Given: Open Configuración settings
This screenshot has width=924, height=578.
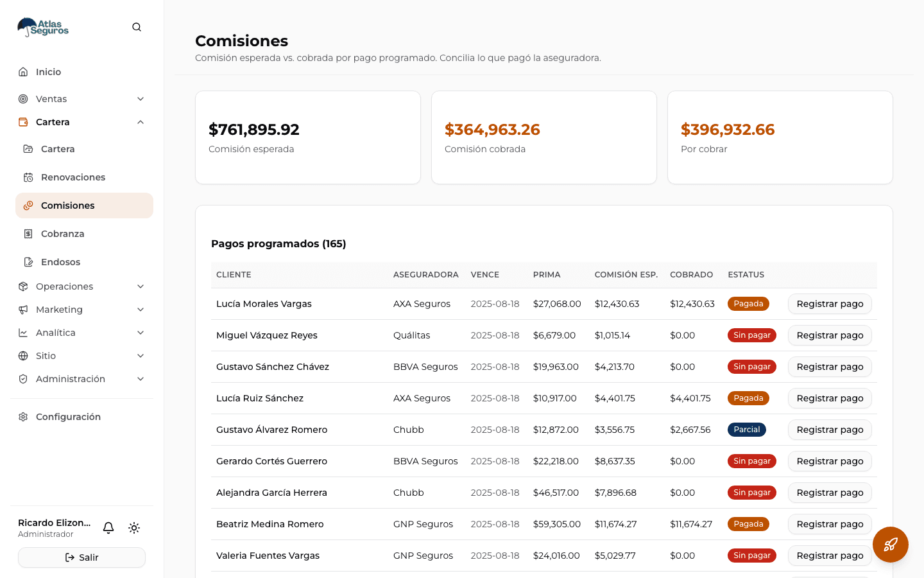Looking at the screenshot, I should click(81, 417).
